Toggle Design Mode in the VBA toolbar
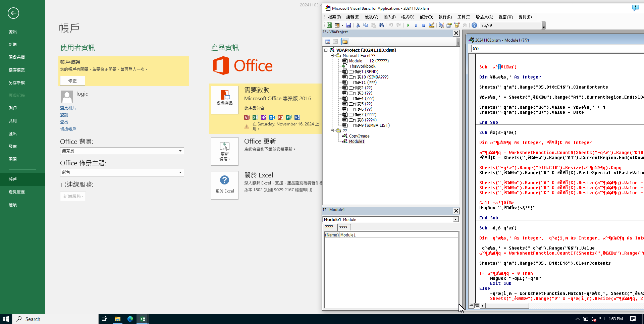The image size is (644, 324). [432, 25]
